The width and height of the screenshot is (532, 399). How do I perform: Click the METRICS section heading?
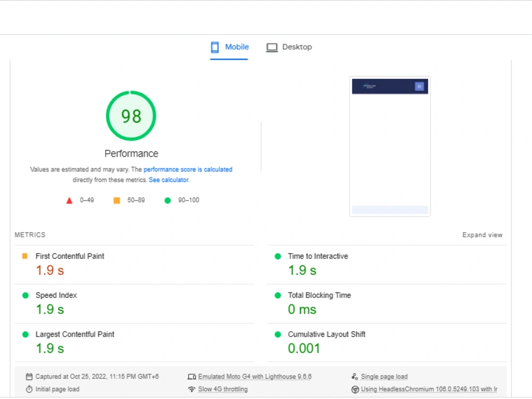pyautogui.click(x=30, y=235)
